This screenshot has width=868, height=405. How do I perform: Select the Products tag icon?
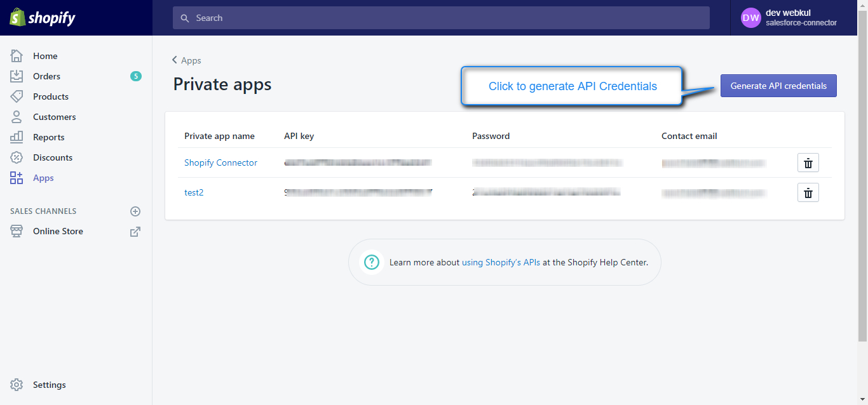tap(17, 96)
